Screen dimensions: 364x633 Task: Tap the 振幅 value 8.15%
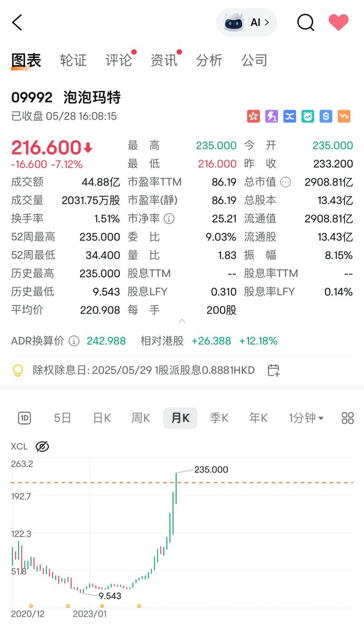pos(339,255)
